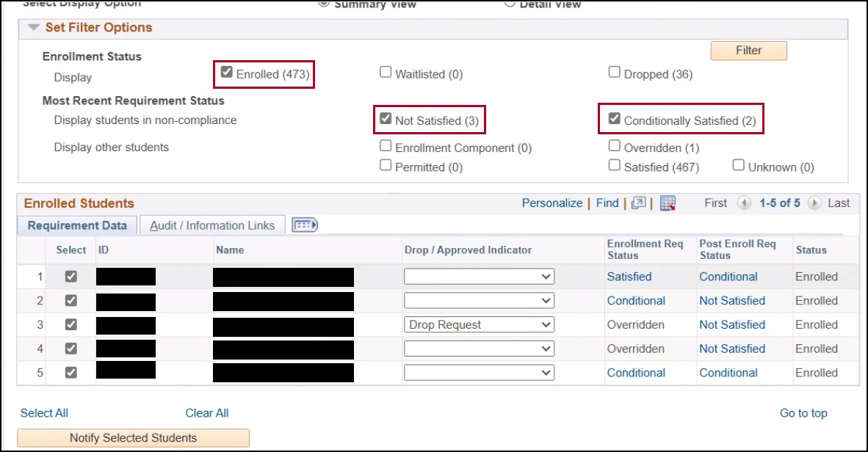This screenshot has height=452, width=868.
Task: Open row 2 Drop / Approved Indicator dropdown
Action: (x=479, y=300)
